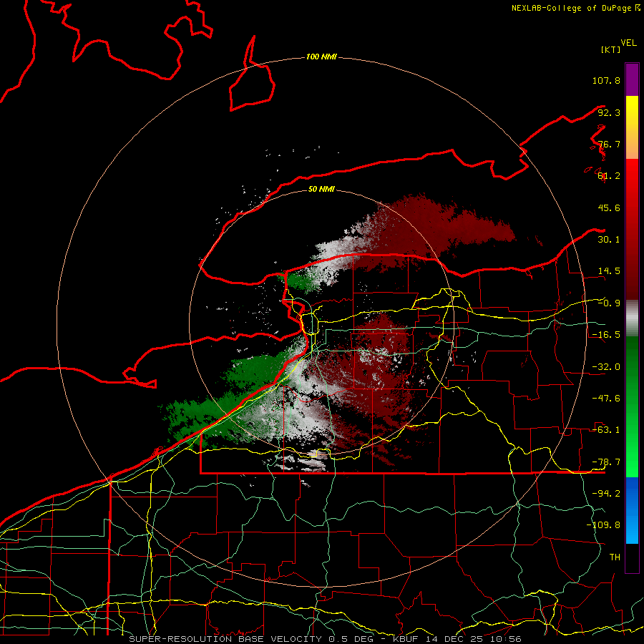Select the 92.3 velocity scale value

tap(609, 112)
